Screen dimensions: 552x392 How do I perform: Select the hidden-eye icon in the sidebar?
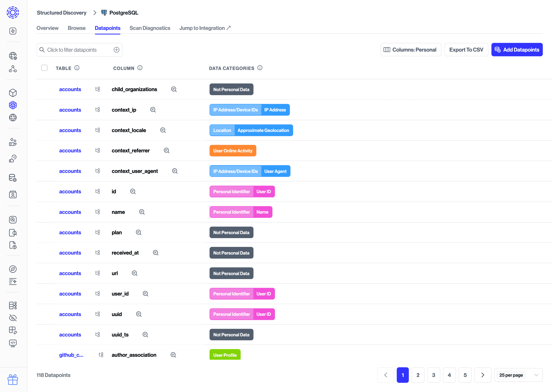(13, 318)
